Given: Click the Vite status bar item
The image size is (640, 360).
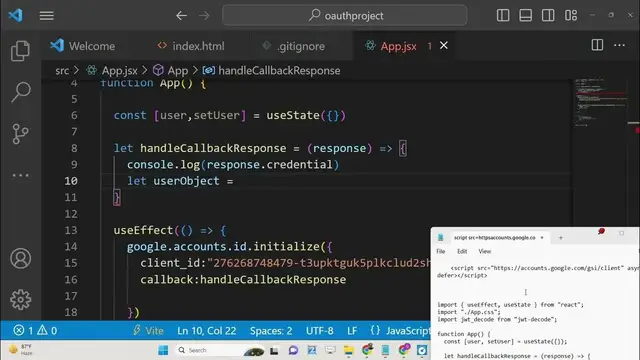Looking at the screenshot, I should coord(148,330).
